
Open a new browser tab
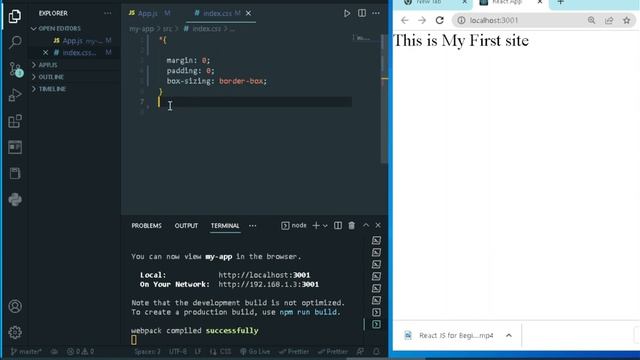click(560, 2)
